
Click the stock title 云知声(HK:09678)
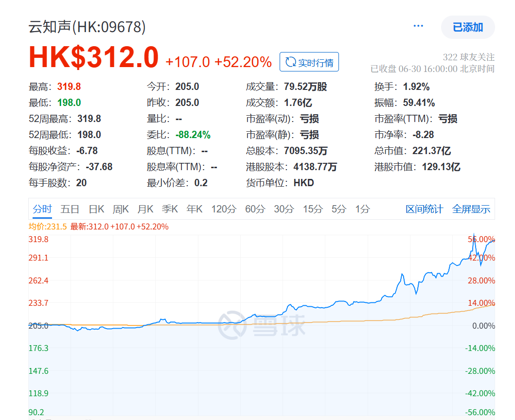tap(87, 27)
